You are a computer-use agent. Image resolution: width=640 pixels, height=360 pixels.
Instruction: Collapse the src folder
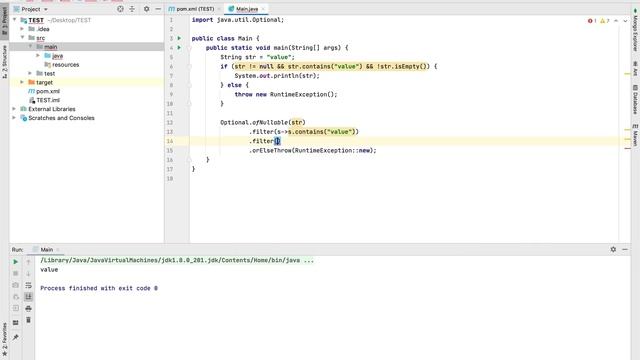tap(22, 38)
